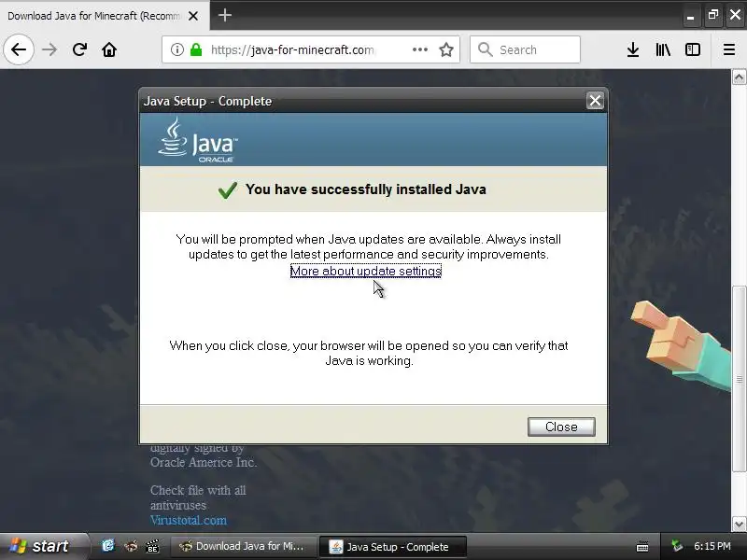The image size is (747, 560).
Task: Open the library bookshelf icon
Action: [x=663, y=49]
